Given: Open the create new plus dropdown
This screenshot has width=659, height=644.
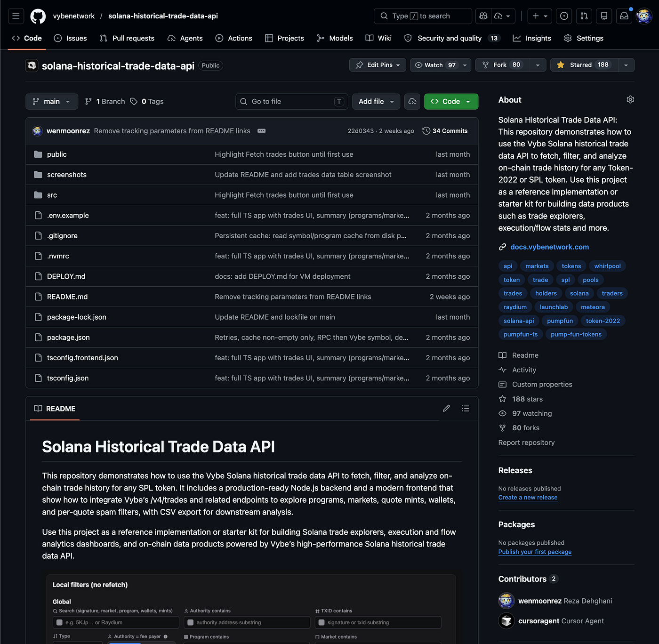Looking at the screenshot, I should [x=539, y=16].
